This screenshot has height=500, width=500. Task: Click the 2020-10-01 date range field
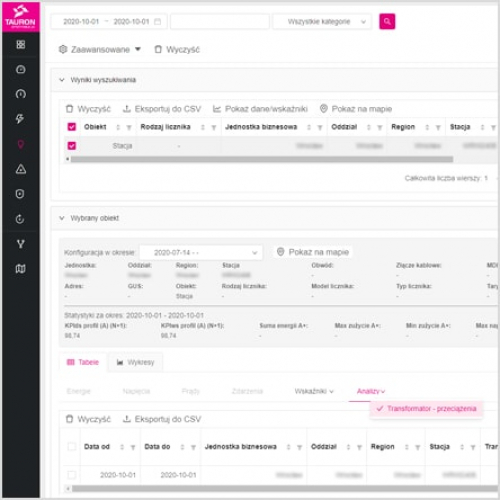(109, 22)
